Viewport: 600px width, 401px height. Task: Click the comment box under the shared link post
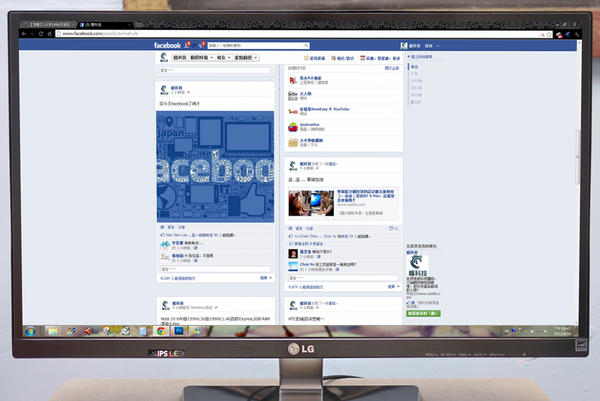pyautogui.click(x=343, y=278)
